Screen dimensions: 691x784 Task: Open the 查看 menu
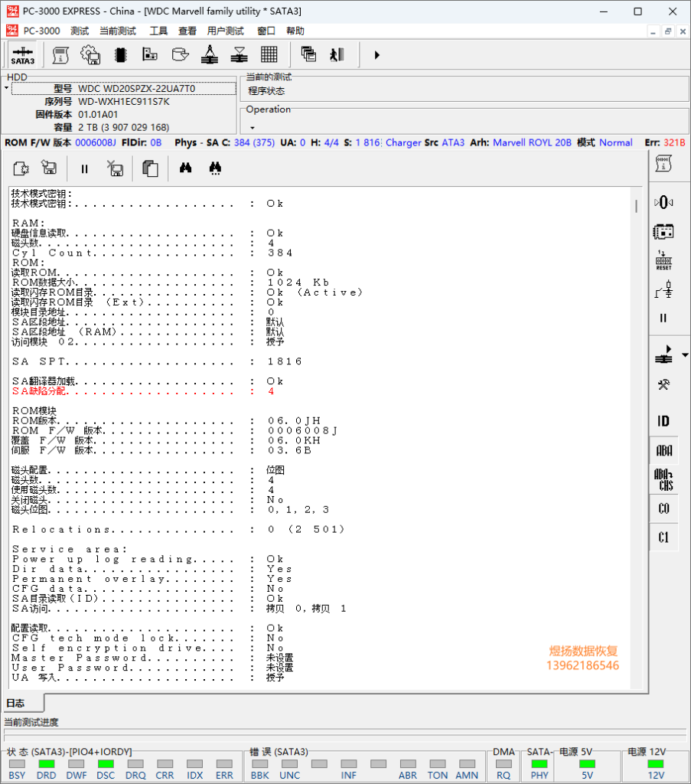click(x=187, y=31)
